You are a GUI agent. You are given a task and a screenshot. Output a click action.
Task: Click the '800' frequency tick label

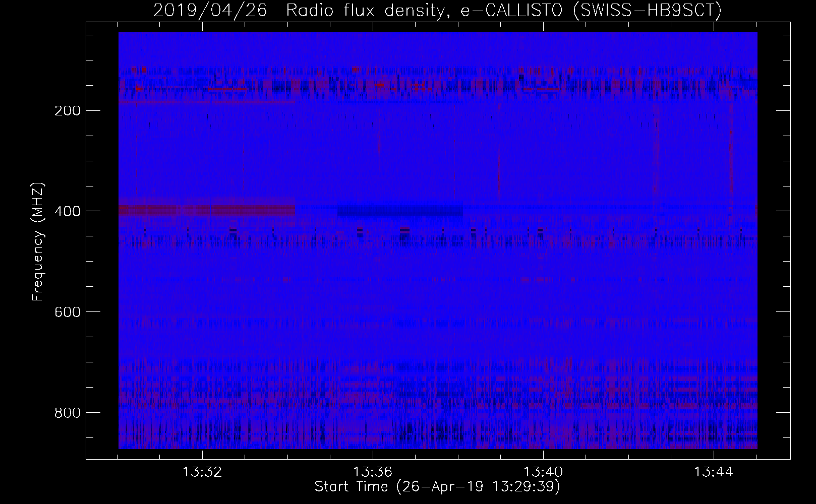[67, 413]
